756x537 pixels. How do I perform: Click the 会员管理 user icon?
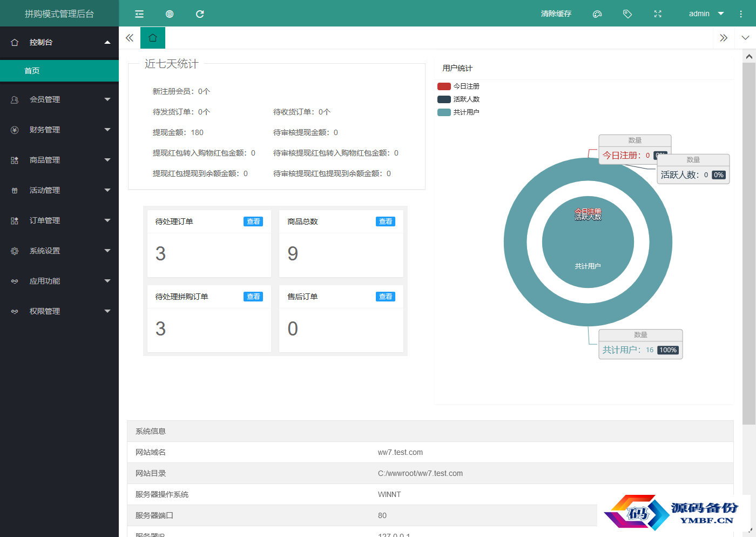tap(15, 99)
